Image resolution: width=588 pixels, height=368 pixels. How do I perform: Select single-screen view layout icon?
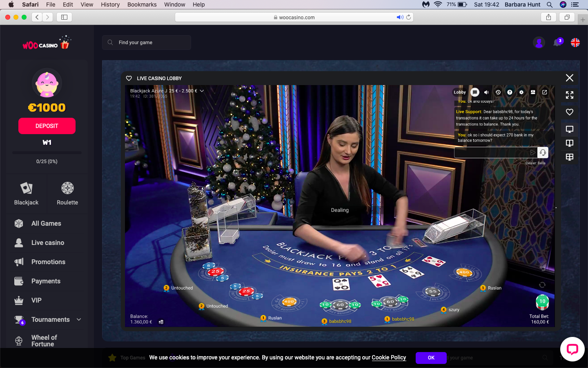(x=570, y=129)
